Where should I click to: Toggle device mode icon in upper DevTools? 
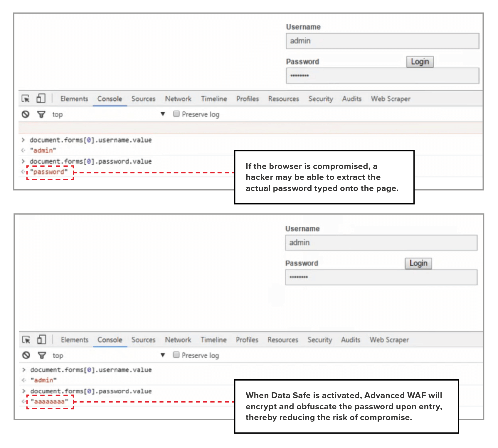coord(41,98)
